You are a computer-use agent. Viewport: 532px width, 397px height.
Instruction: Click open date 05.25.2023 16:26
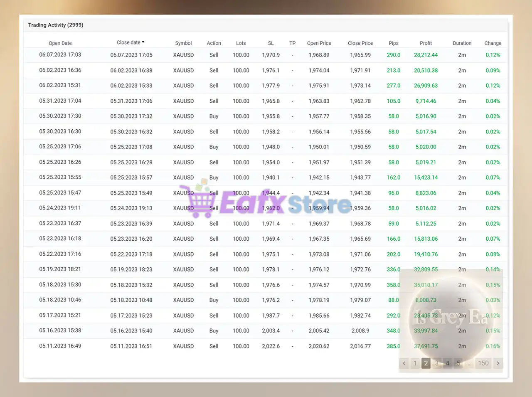click(x=60, y=162)
